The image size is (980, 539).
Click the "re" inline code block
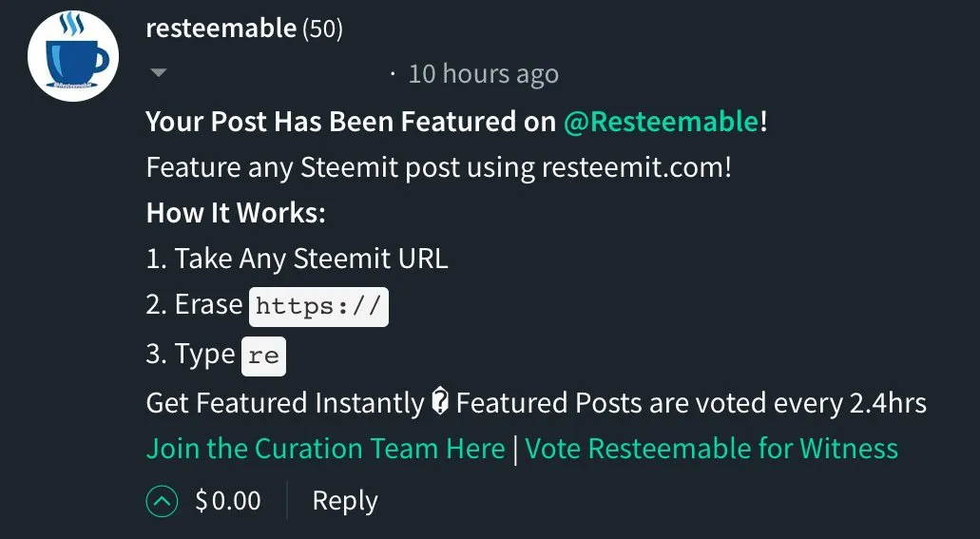pos(263,356)
